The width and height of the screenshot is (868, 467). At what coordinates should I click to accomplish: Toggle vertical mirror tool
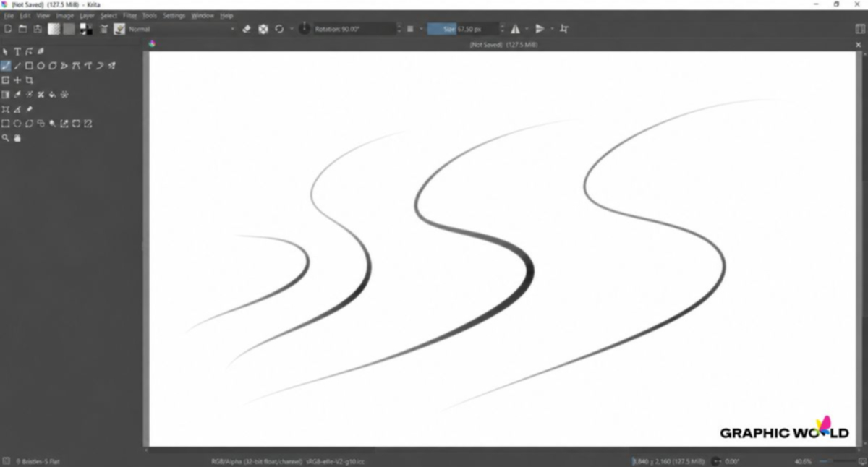pos(540,29)
